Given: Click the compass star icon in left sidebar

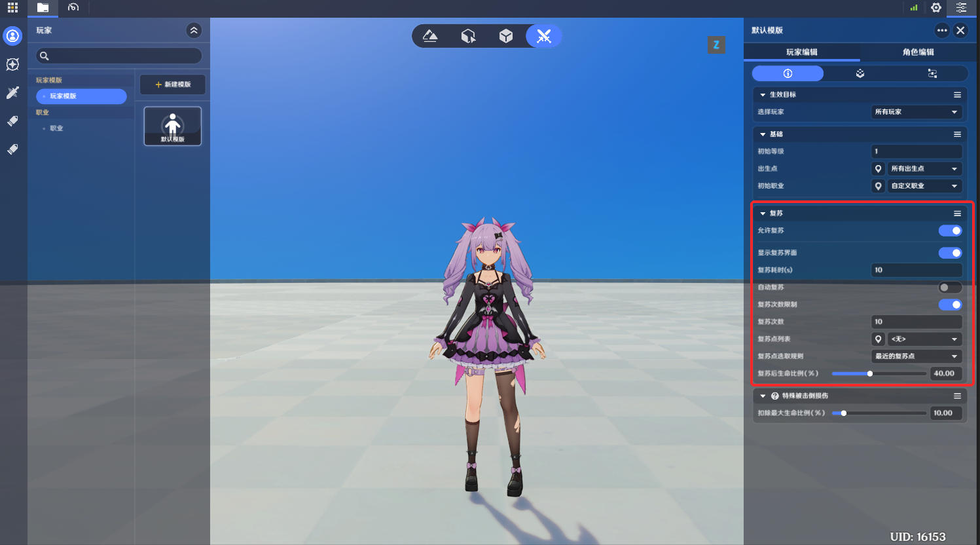Looking at the screenshot, I should pyautogui.click(x=12, y=64).
